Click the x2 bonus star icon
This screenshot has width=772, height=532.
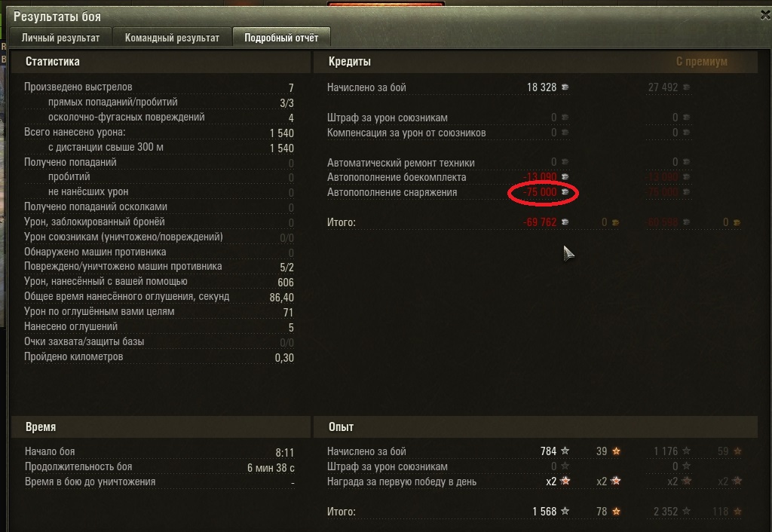pyautogui.click(x=565, y=481)
